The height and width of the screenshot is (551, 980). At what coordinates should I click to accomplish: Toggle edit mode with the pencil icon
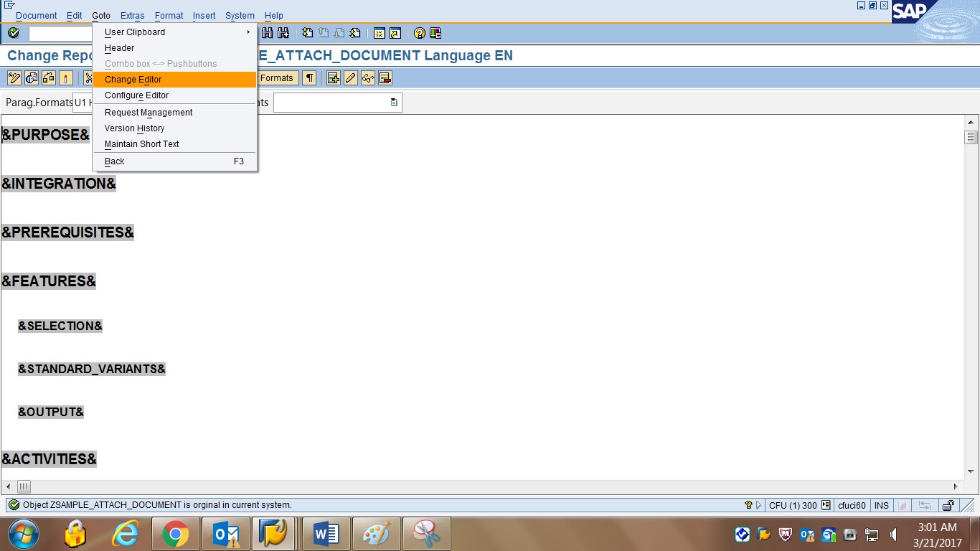pos(350,78)
